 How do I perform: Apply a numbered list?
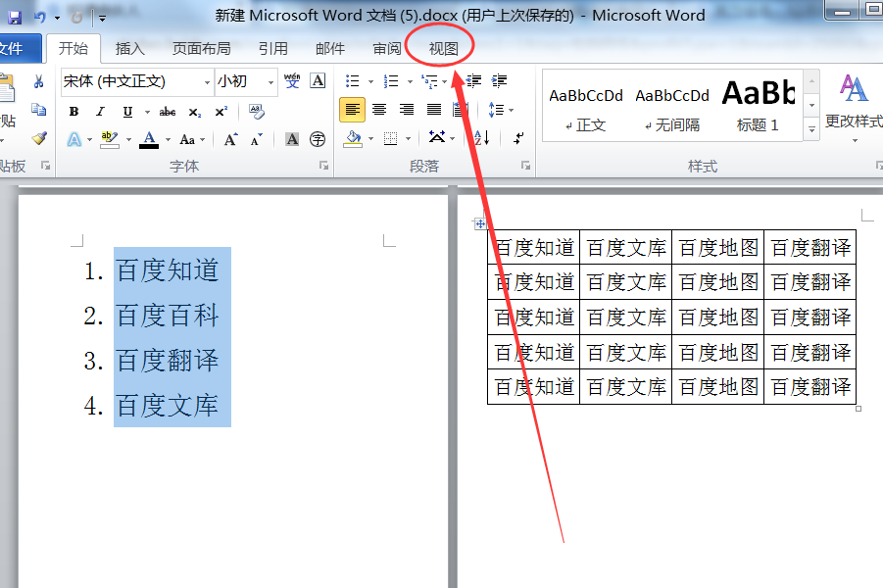tap(391, 81)
